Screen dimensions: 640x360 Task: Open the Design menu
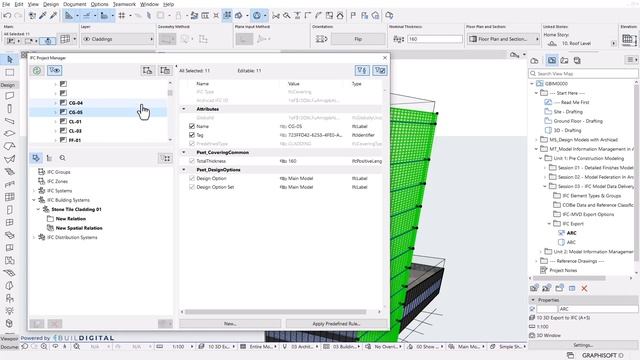click(51, 4)
